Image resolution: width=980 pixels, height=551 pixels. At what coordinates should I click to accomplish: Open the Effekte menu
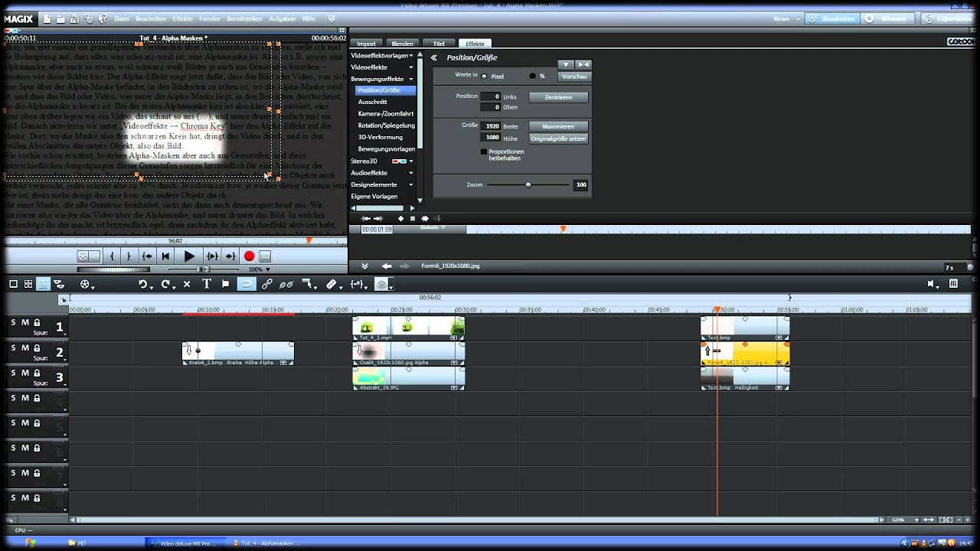(182, 18)
